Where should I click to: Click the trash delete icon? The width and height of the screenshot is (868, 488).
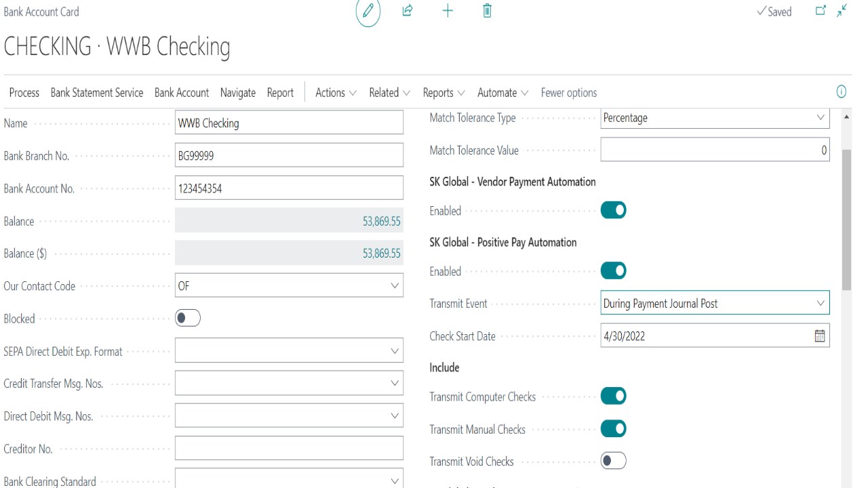(x=487, y=11)
